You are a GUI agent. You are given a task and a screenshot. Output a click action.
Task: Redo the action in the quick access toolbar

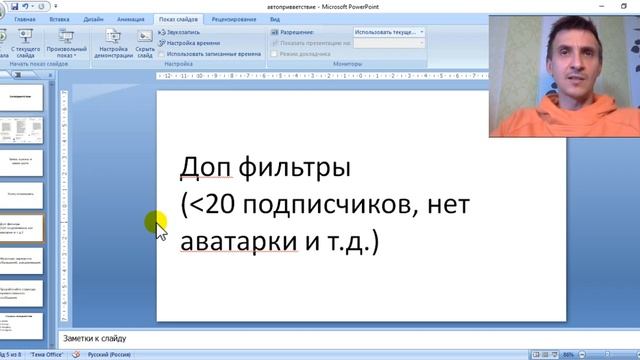pos(41,7)
